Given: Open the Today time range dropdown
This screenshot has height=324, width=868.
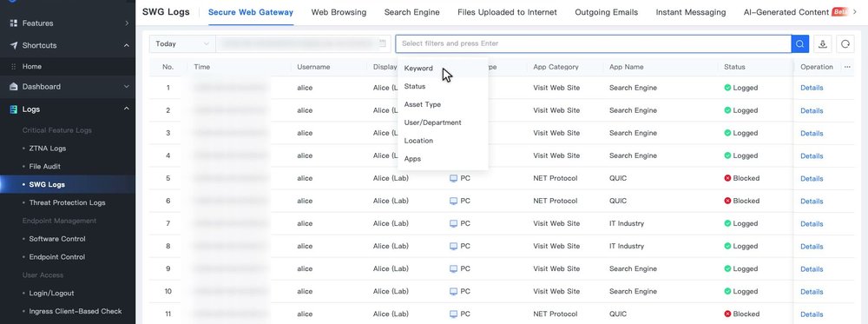Looking at the screenshot, I should (x=182, y=43).
